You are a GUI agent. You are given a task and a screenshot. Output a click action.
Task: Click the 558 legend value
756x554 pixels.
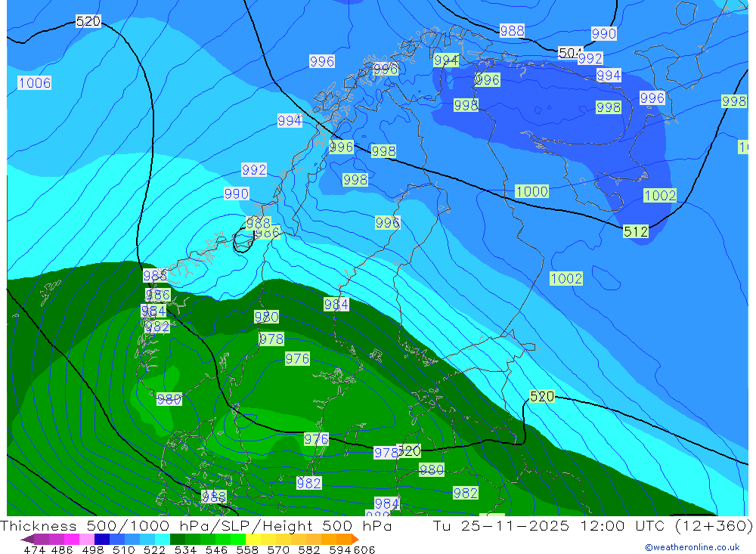247,549
